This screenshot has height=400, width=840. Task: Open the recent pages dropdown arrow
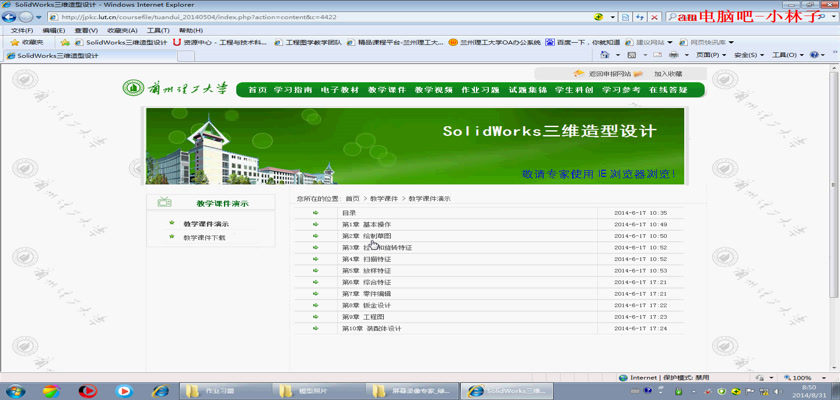coord(39,17)
